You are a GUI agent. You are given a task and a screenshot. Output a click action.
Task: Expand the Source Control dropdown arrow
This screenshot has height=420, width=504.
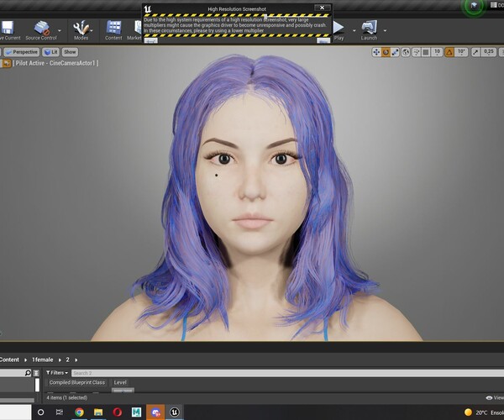click(60, 30)
